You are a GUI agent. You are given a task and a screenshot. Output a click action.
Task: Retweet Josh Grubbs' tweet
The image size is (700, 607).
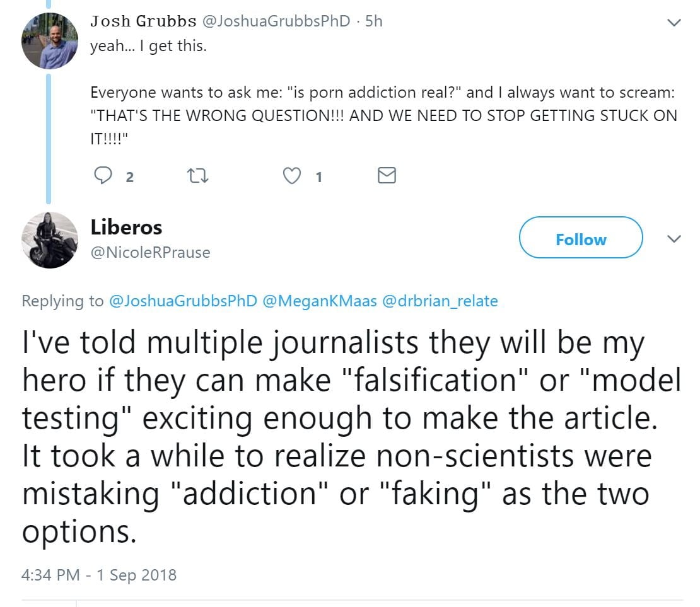pyautogui.click(x=198, y=176)
